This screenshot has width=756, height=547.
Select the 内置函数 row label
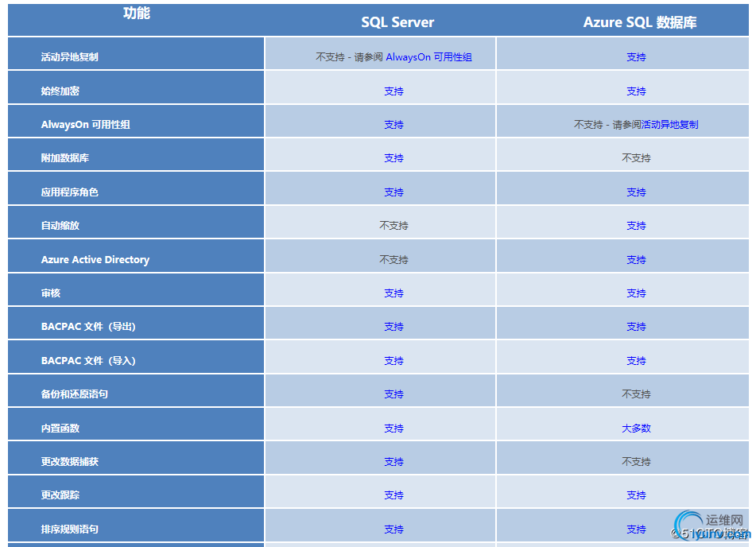click(60, 429)
